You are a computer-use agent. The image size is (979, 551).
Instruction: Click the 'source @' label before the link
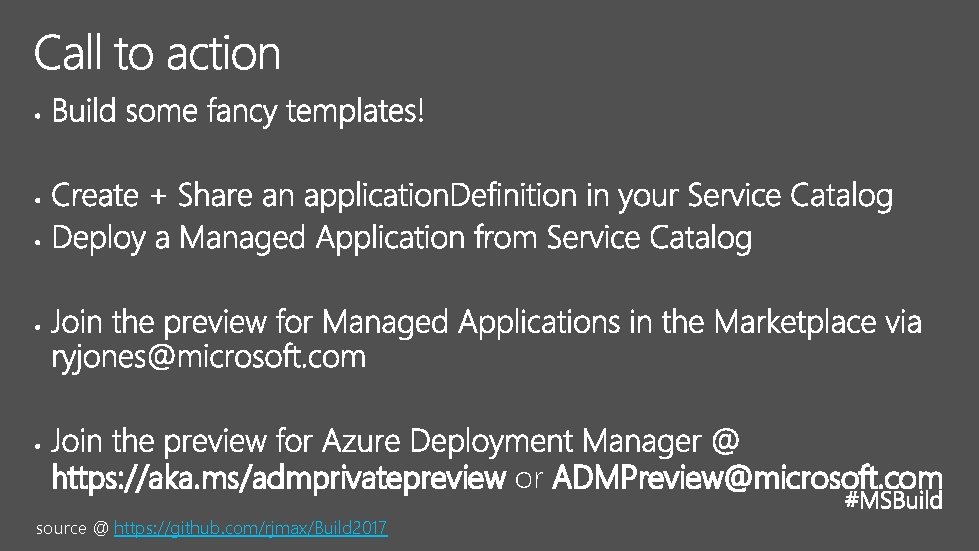coord(72,529)
